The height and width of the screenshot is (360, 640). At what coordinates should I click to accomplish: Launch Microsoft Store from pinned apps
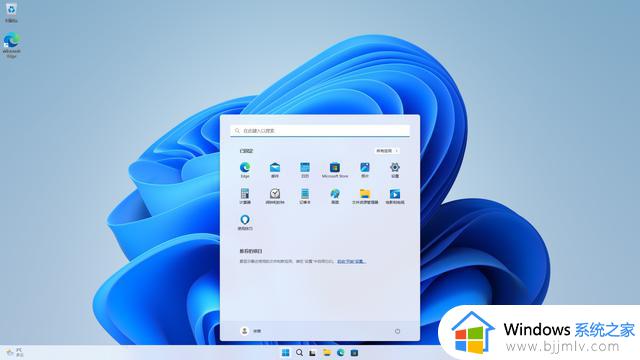pyautogui.click(x=335, y=169)
